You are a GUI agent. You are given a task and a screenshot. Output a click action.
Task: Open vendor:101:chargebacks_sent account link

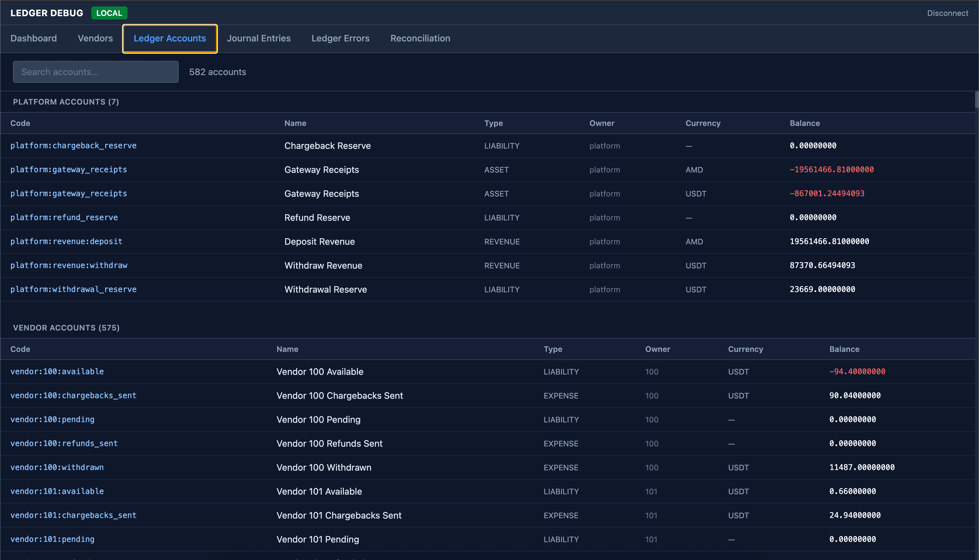point(73,515)
